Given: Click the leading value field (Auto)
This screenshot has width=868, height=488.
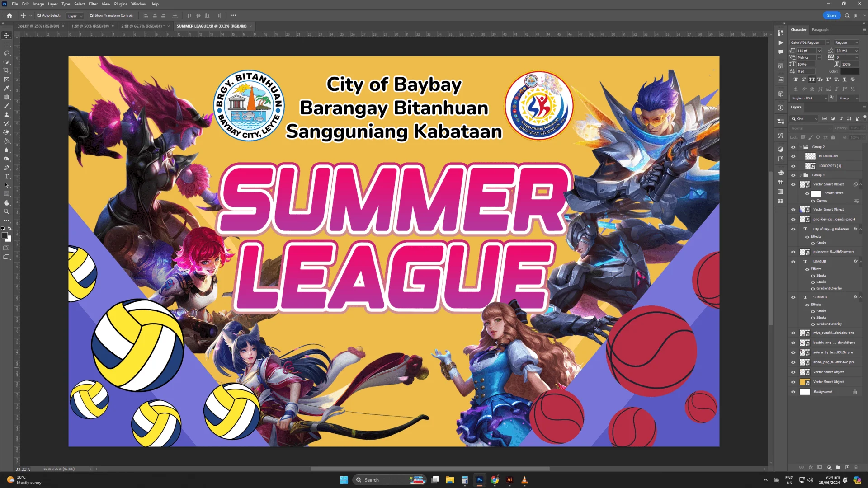Looking at the screenshot, I should point(844,51).
